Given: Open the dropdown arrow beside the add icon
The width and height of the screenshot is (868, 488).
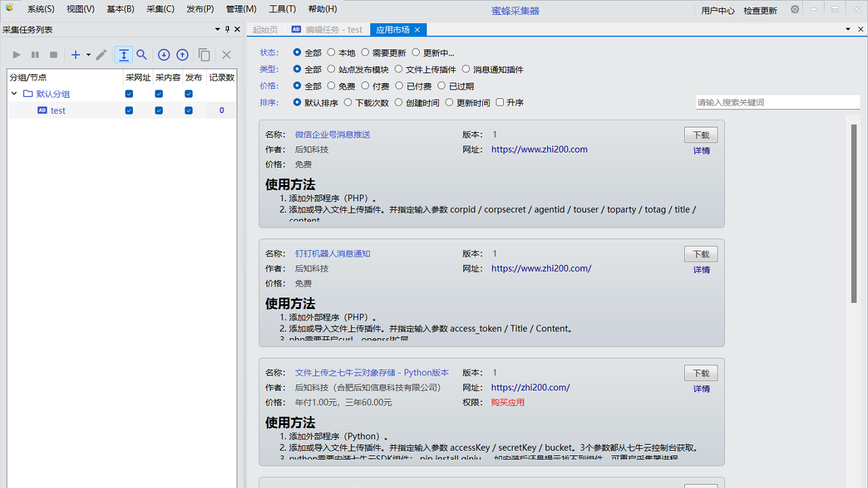Looking at the screenshot, I should 88,55.
